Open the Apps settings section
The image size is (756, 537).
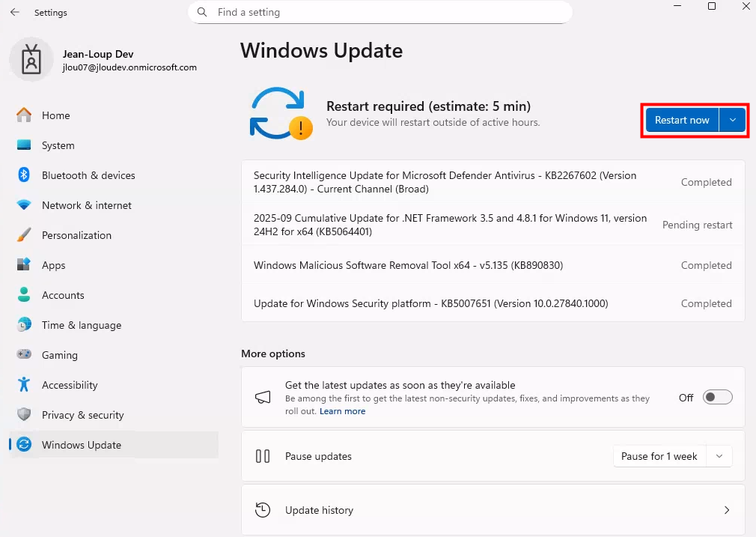(x=53, y=265)
